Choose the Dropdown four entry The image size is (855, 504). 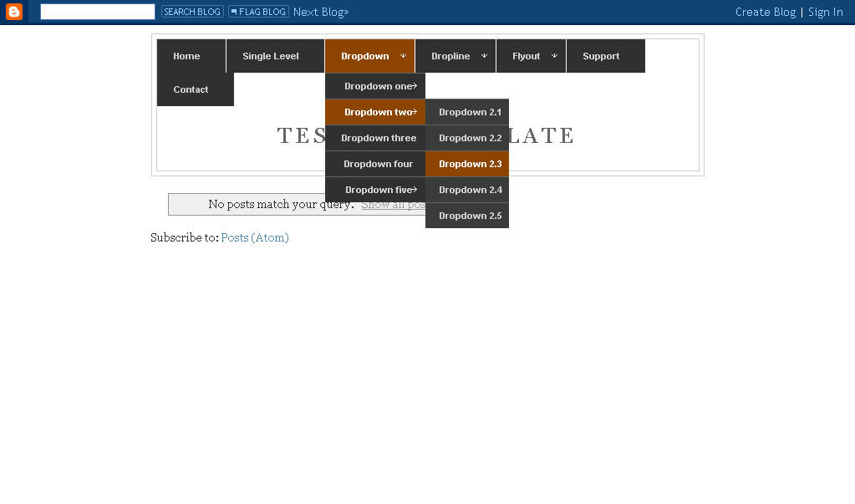pos(375,164)
